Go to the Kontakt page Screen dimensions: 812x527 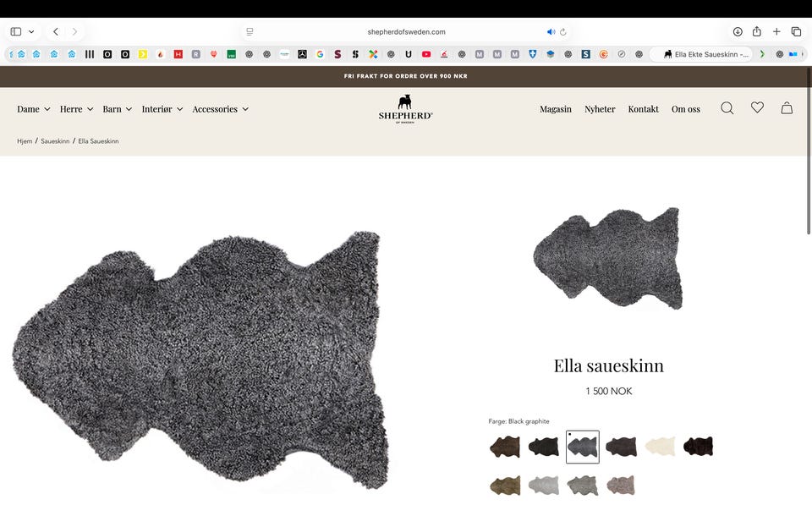tap(643, 109)
